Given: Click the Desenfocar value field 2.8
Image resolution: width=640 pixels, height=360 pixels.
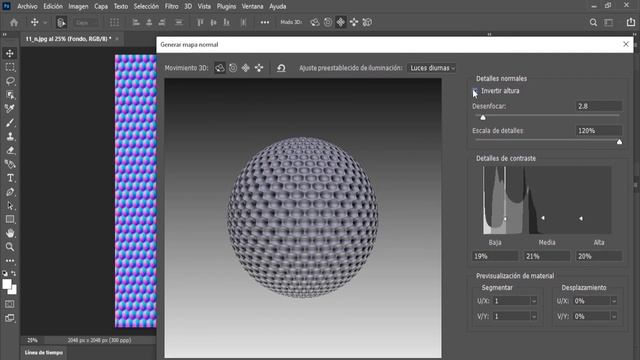Looking at the screenshot, I should (x=599, y=106).
